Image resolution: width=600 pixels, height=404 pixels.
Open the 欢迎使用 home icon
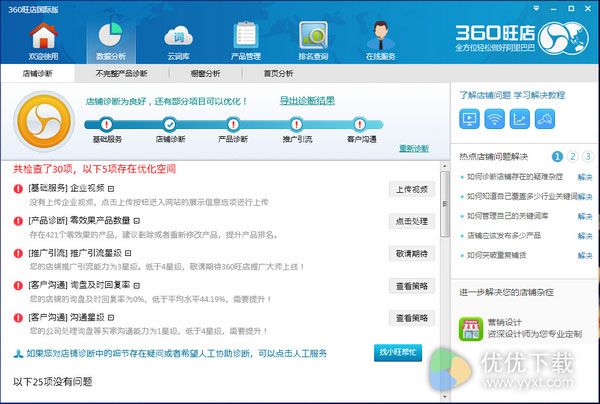(44, 36)
